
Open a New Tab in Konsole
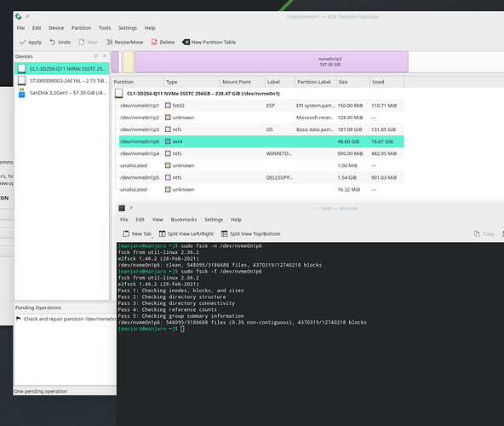point(138,234)
